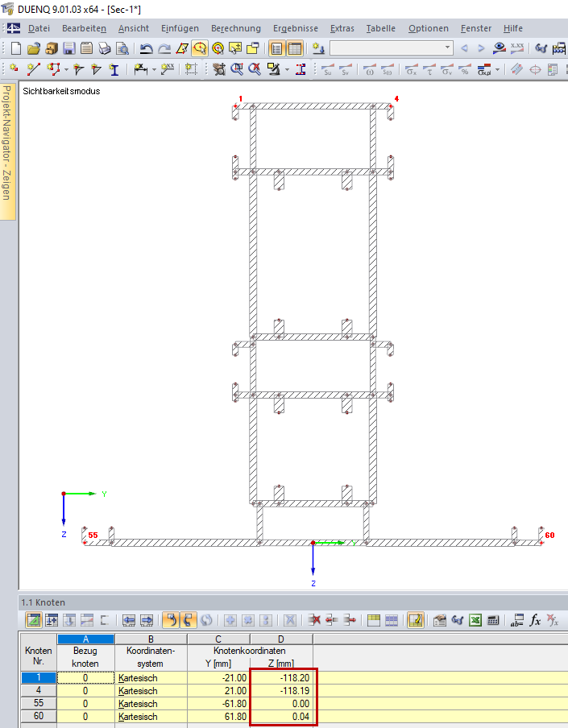
Task: Expand dropdown arrow beside polygon element tool
Action: coord(66,69)
